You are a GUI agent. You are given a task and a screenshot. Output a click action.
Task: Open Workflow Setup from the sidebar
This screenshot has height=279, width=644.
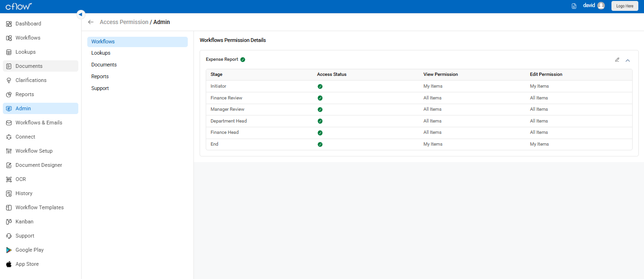click(41, 151)
